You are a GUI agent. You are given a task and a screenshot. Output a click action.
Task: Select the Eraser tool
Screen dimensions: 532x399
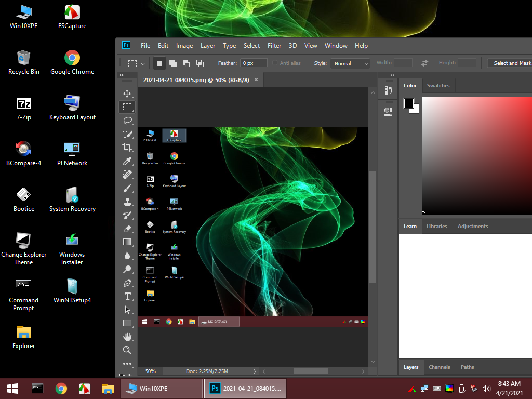(127, 229)
